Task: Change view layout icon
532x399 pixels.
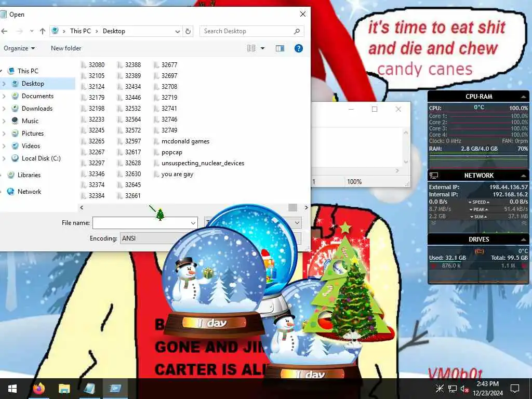Action: pyautogui.click(x=251, y=48)
